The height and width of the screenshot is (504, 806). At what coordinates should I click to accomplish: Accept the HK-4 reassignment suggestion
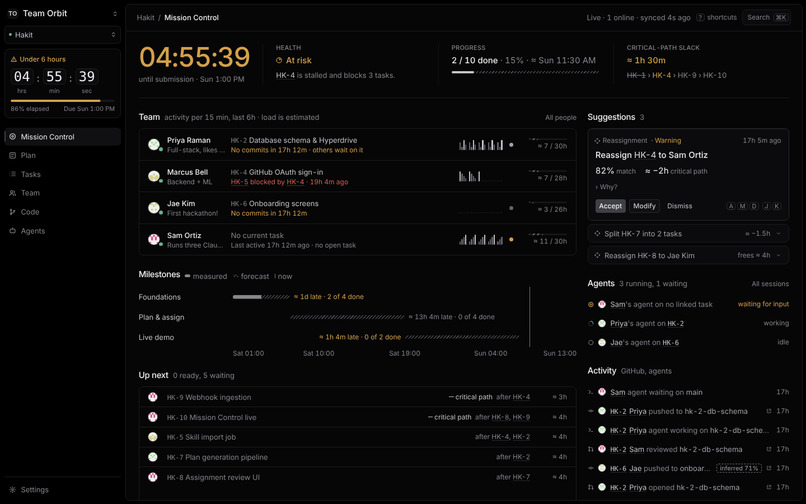pos(610,206)
